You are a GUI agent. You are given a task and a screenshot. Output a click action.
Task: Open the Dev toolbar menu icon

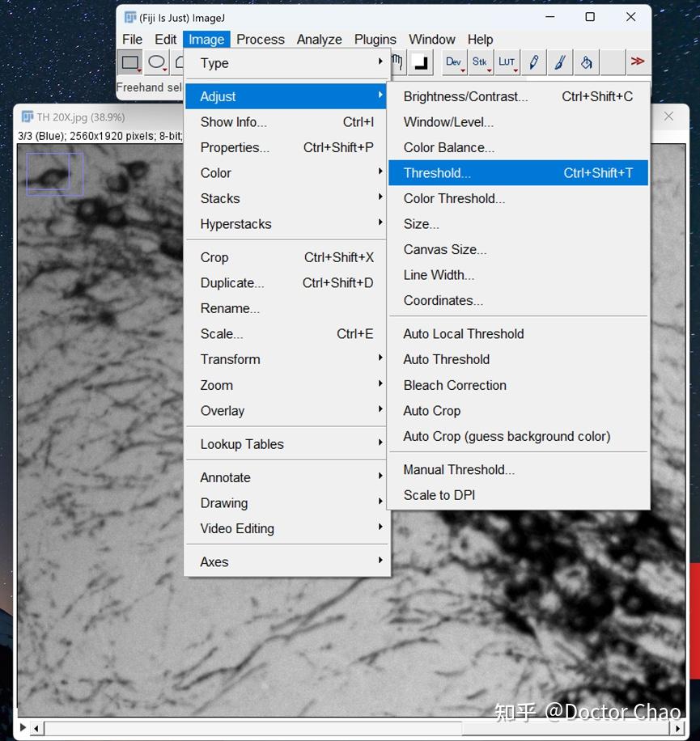click(x=453, y=62)
